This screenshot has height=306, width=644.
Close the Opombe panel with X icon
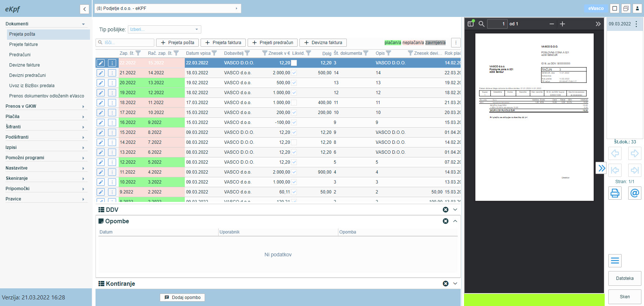pos(446,221)
